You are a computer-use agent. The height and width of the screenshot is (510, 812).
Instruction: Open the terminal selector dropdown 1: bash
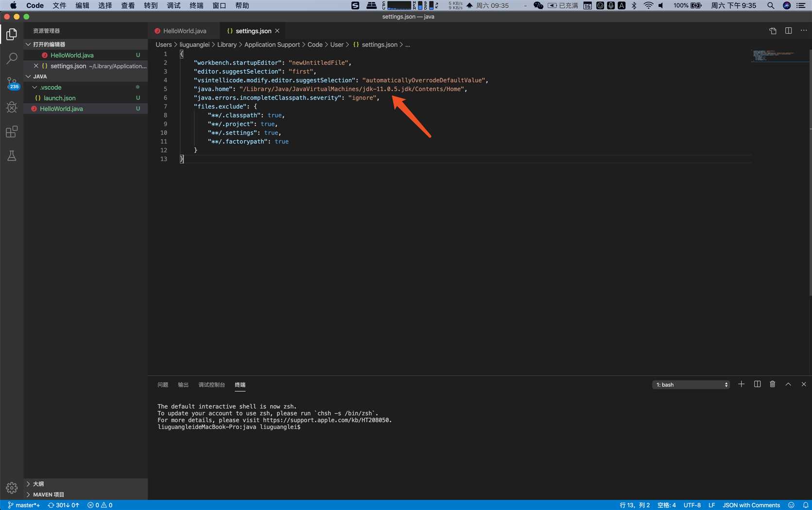tap(691, 385)
